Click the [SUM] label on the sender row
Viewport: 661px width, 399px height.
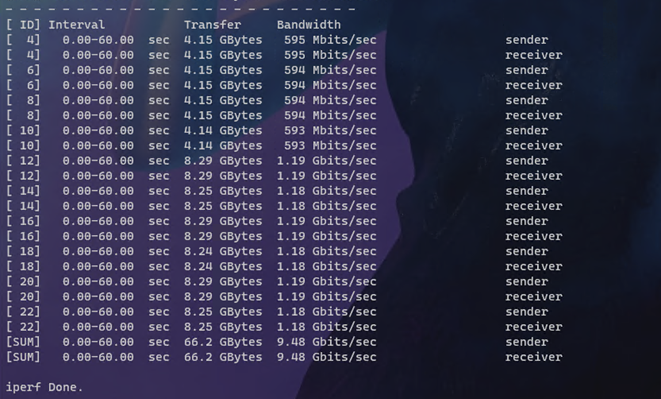(23, 342)
